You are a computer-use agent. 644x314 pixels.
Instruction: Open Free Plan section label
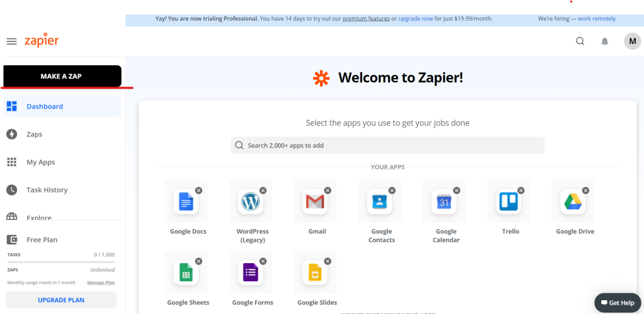[42, 240]
